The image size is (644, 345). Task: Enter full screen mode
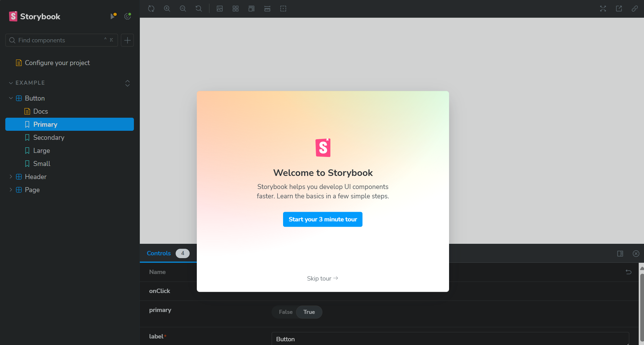coord(603,9)
